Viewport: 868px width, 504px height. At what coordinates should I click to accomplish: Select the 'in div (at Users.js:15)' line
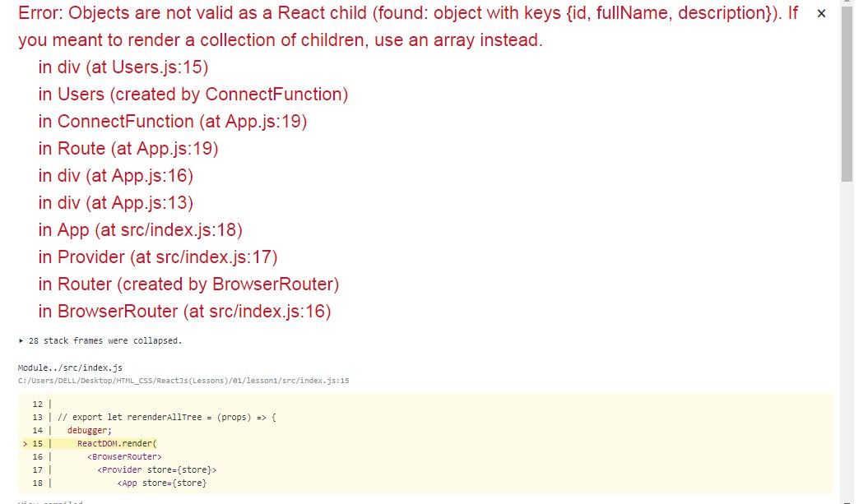tap(123, 67)
